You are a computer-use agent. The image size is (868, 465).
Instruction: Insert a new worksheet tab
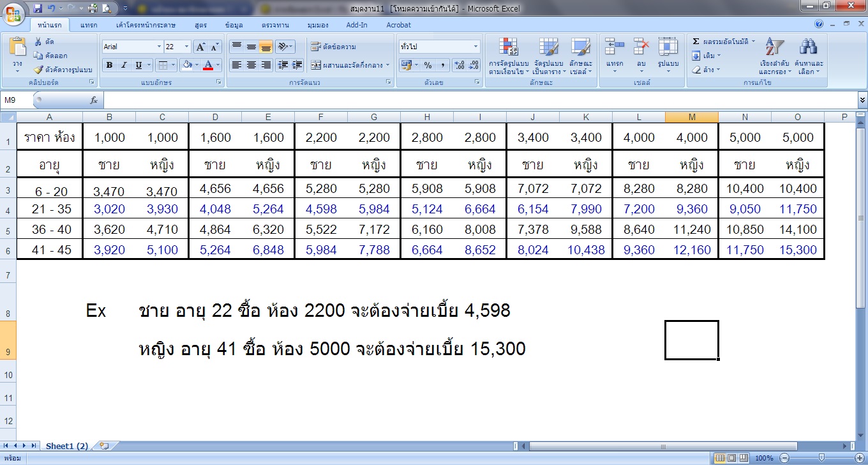[104, 446]
